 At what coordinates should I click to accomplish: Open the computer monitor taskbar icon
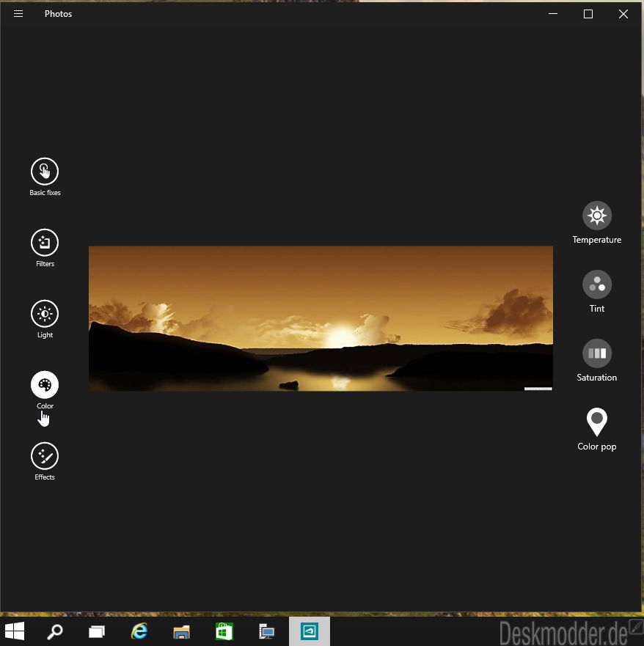tap(266, 631)
